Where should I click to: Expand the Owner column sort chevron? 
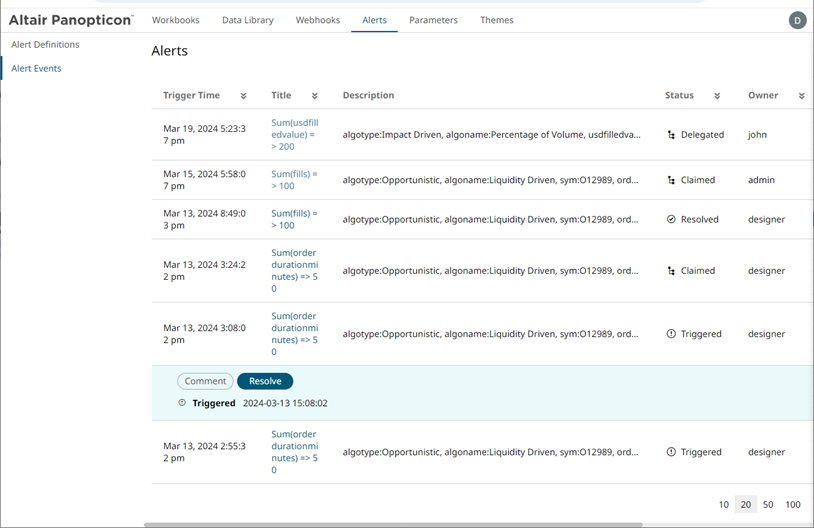(x=801, y=96)
